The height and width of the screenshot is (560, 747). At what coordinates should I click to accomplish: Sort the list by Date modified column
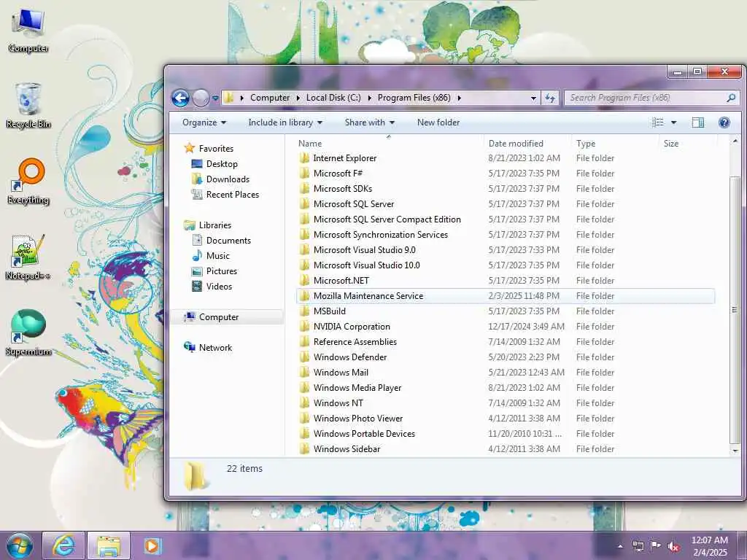pyautogui.click(x=527, y=144)
